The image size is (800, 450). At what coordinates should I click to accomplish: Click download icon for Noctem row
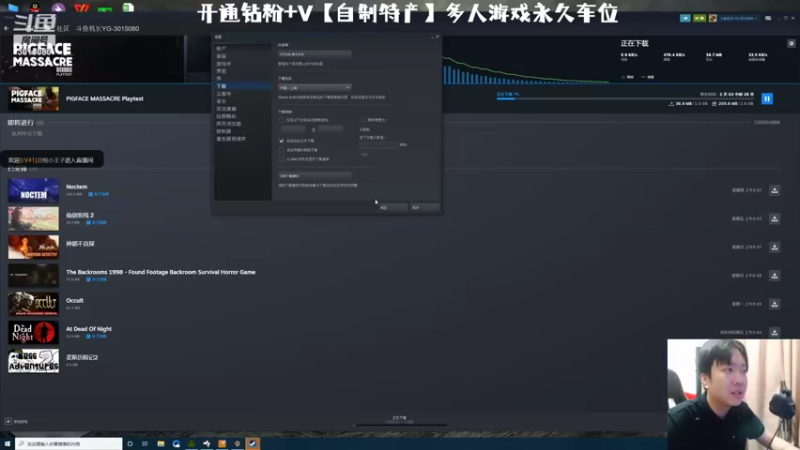[x=774, y=190]
